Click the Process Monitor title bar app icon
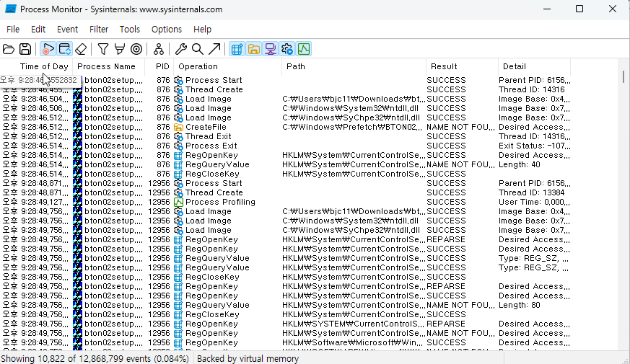The width and height of the screenshot is (630, 364). point(10,9)
